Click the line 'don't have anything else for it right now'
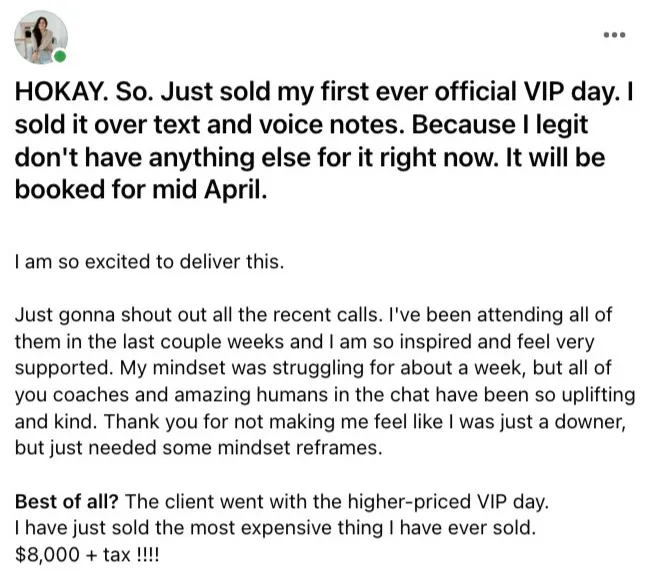Viewport: 651px width, 574px height. (x=256, y=158)
